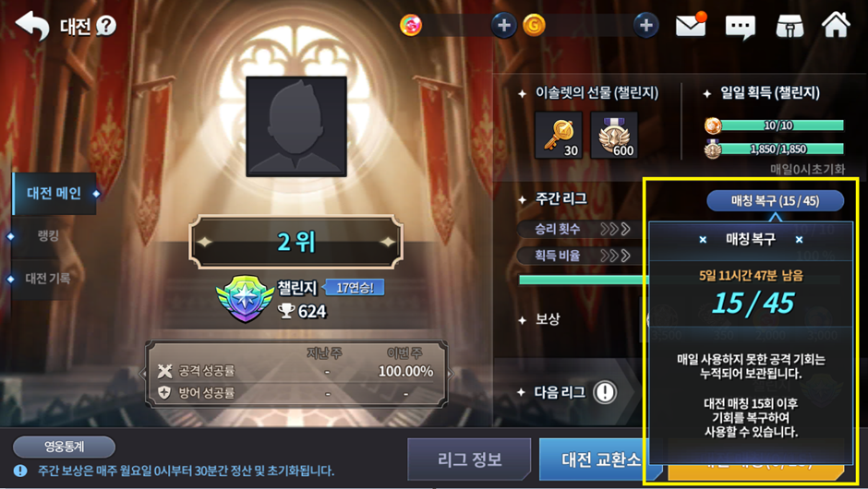Add gems with the first plus icon
The image size is (868, 489).
tap(503, 26)
